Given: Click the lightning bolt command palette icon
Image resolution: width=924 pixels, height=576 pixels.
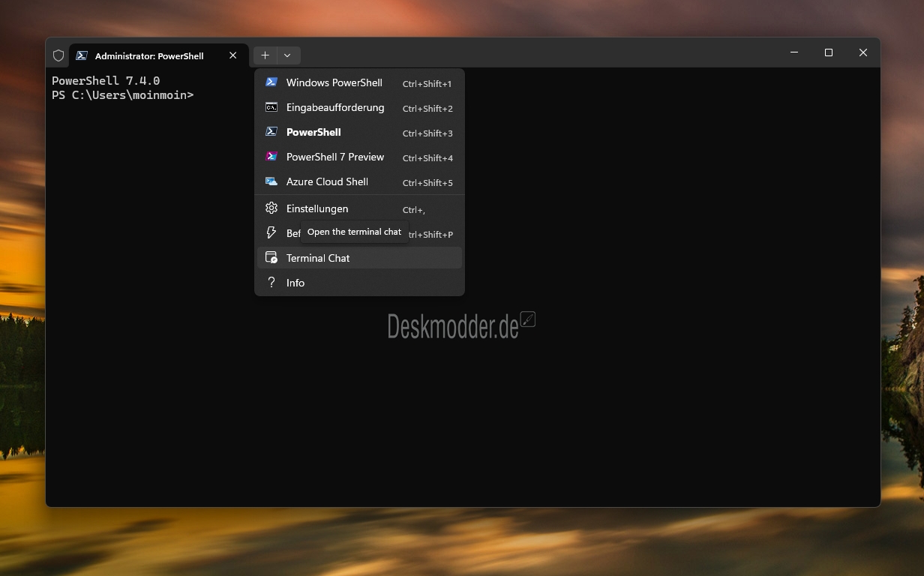Looking at the screenshot, I should pos(271,233).
